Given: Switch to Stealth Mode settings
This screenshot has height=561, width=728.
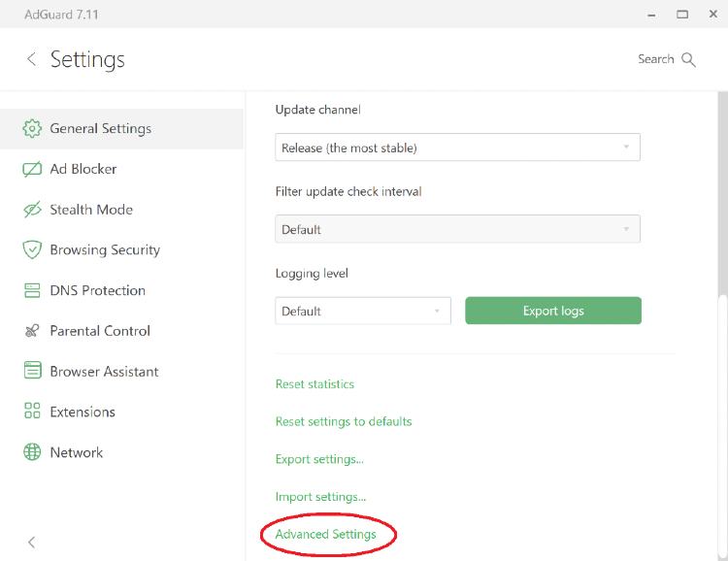Looking at the screenshot, I should coord(121,210).
